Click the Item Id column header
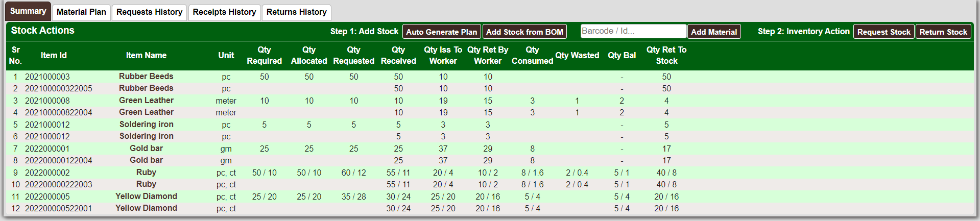The image size is (980, 221). click(x=54, y=55)
